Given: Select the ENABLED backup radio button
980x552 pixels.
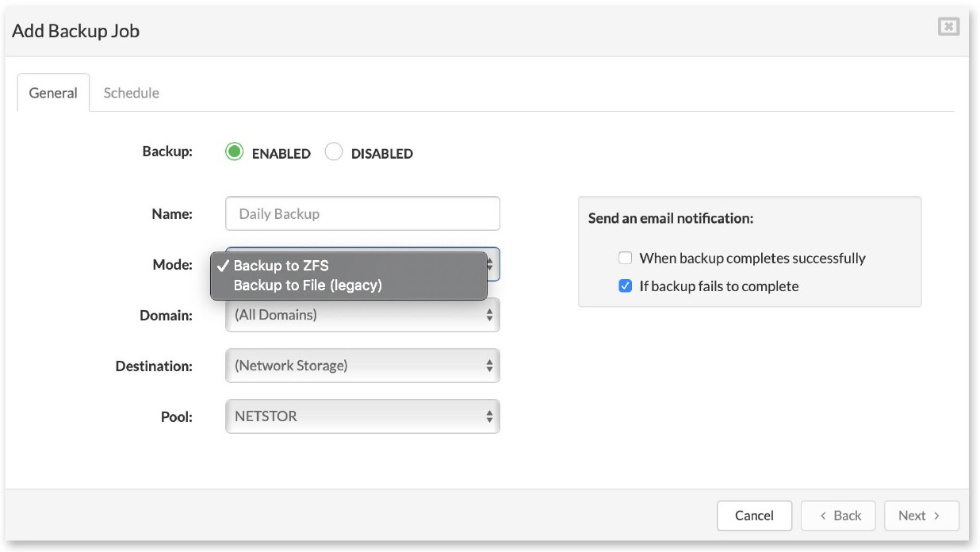Looking at the screenshot, I should (x=234, y=152).
